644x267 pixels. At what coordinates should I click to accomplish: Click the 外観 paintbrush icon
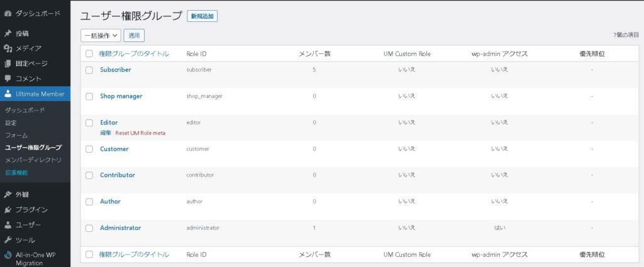point(8,195)
